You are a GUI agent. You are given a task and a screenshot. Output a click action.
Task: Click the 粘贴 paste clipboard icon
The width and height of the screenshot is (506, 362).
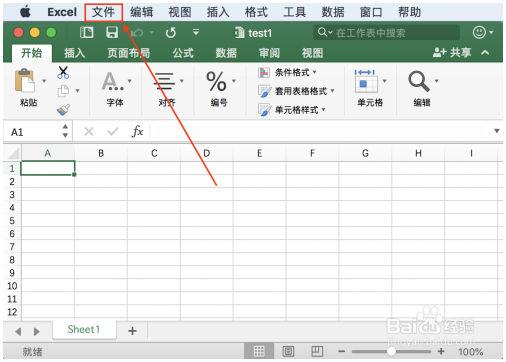tap(25, 80)
